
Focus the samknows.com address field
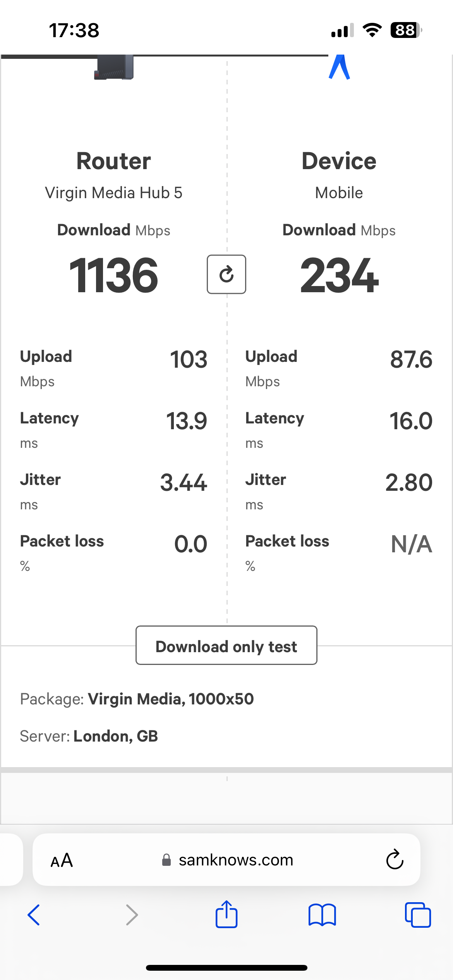226,860
